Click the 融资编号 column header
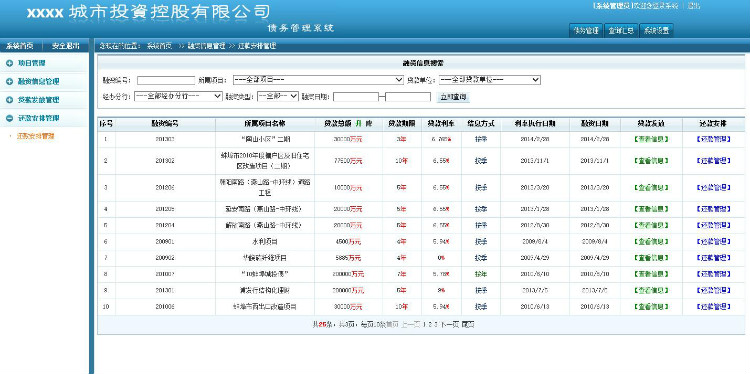Viewport: 750px width, 374px height. 165,123
